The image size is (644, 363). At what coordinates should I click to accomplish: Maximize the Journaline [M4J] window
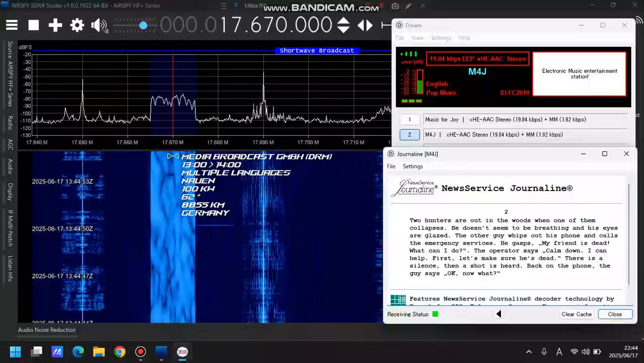pyautogui.click(x=605, y=154)
